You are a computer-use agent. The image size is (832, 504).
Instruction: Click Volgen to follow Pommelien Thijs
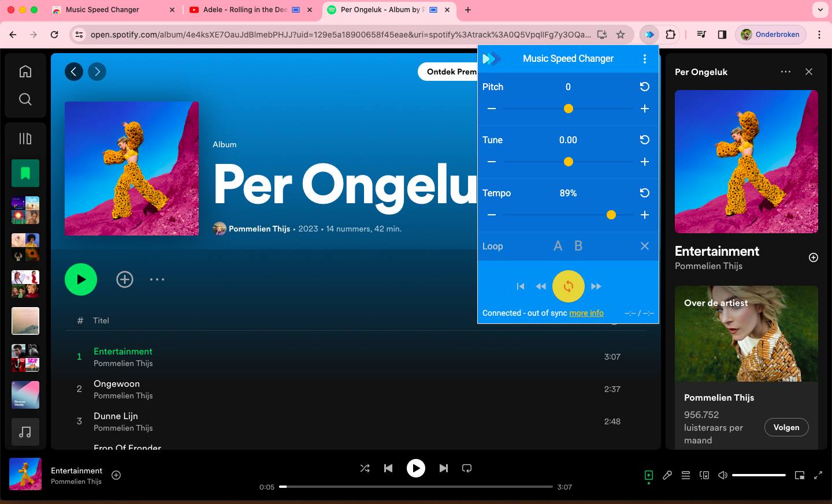[x=786, y=427]
